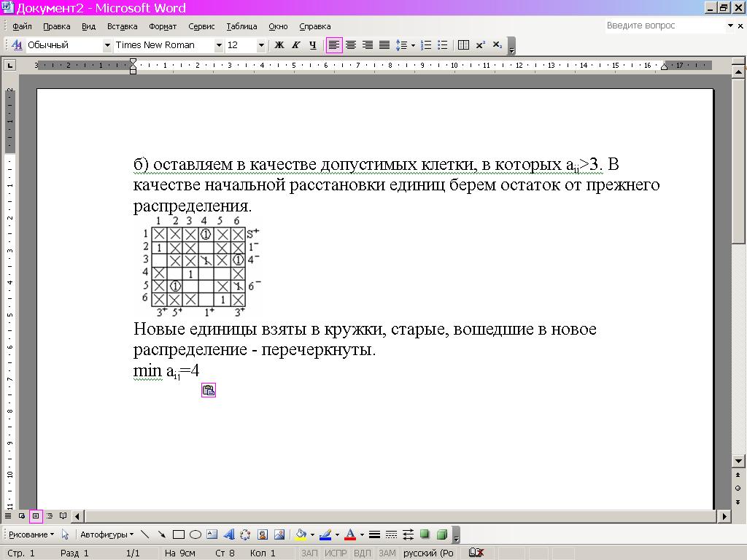Apply the red font color swatch
The width and height of the screenshot is (747, 560).
click(350, 534)
